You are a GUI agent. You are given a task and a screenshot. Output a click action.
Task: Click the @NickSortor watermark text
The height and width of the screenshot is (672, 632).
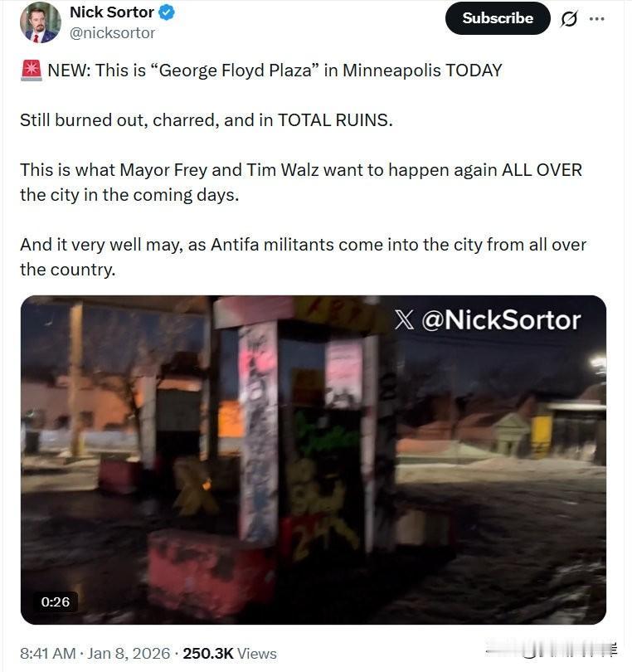point(501,320)
